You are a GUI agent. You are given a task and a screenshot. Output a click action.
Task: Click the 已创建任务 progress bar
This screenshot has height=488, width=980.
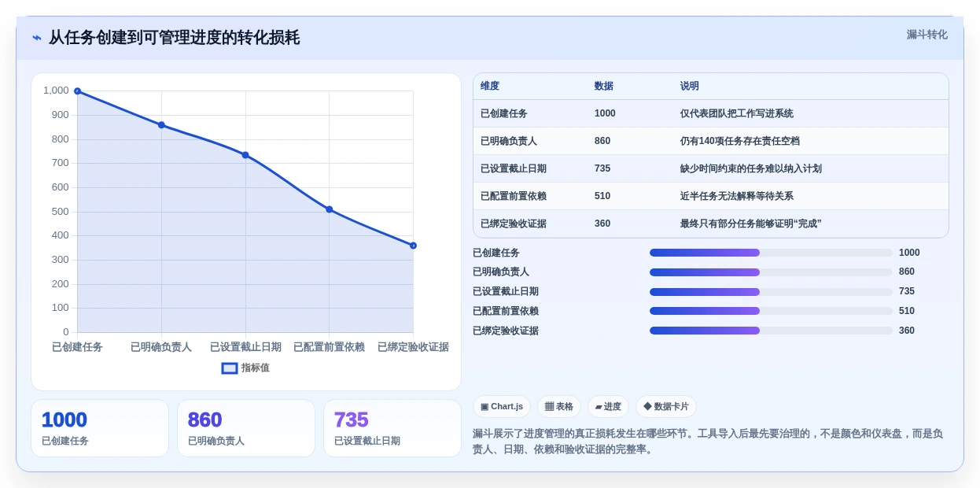(771, 253)
